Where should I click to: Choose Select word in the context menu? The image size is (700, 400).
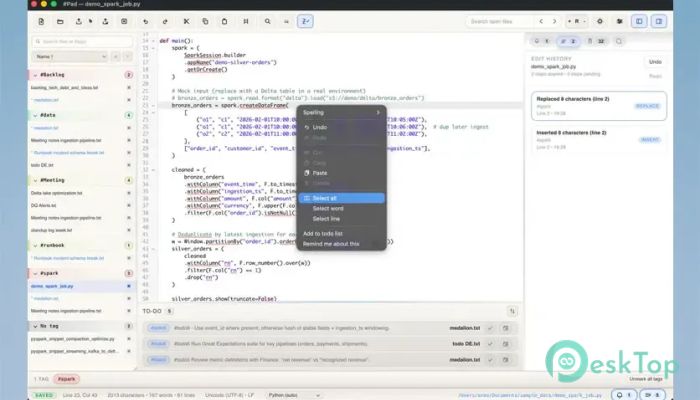coord(342,208)
